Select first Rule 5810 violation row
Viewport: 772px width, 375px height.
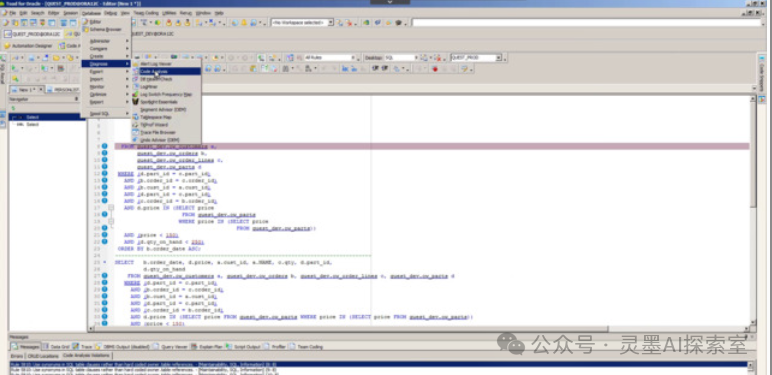(378, 365)
